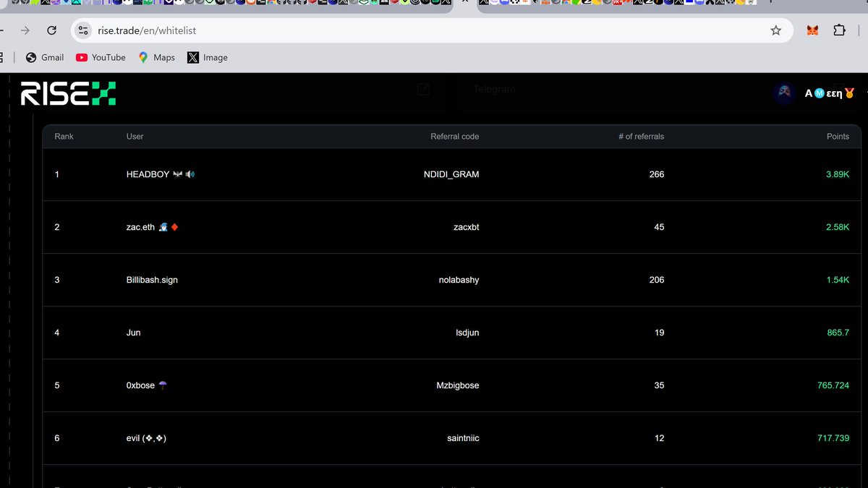Open the X Image bookmark

(x=208, y=57)
